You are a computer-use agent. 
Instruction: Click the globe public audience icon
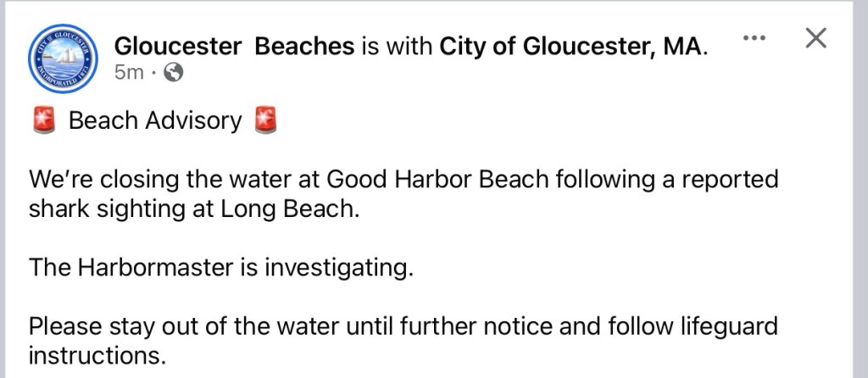pyautogui.click(x=173, y=73)
